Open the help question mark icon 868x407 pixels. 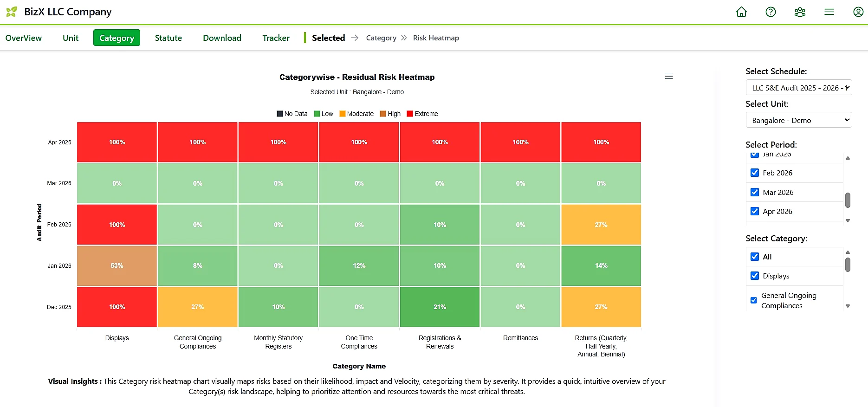pyautogui.click(x=771, y=12)
